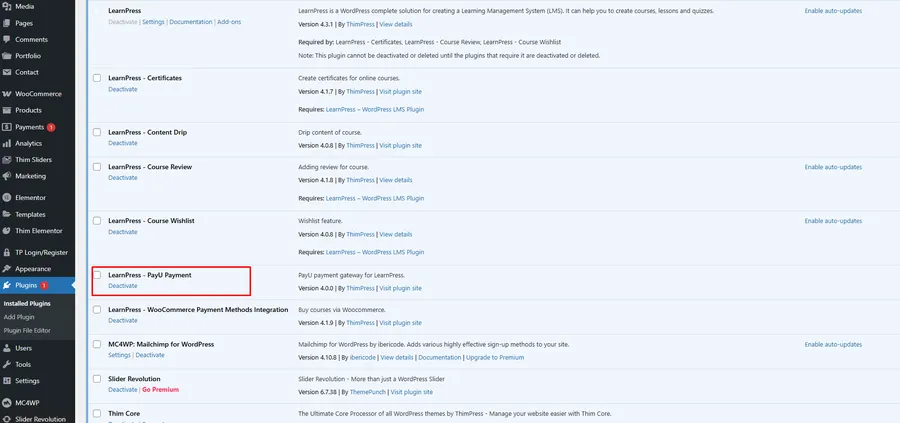Click the Products box icon
Viewport: 900px width, 423px height.
[7, 110]
